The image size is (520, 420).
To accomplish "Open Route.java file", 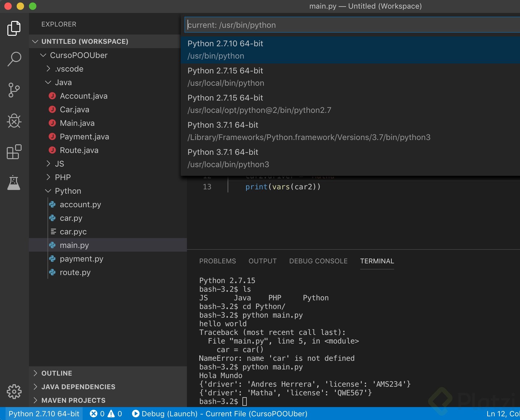I will tap(79, 150).
